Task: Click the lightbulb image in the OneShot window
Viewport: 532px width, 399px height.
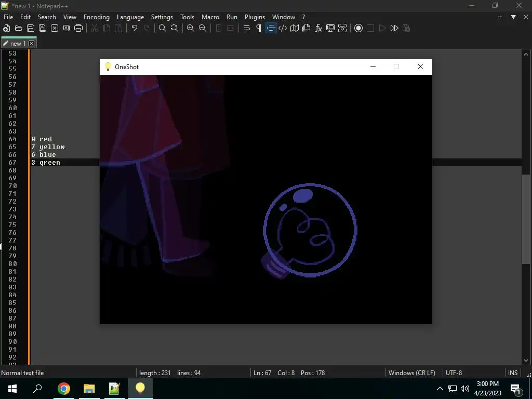Action: pyautogui.click(x=309, y=231)
